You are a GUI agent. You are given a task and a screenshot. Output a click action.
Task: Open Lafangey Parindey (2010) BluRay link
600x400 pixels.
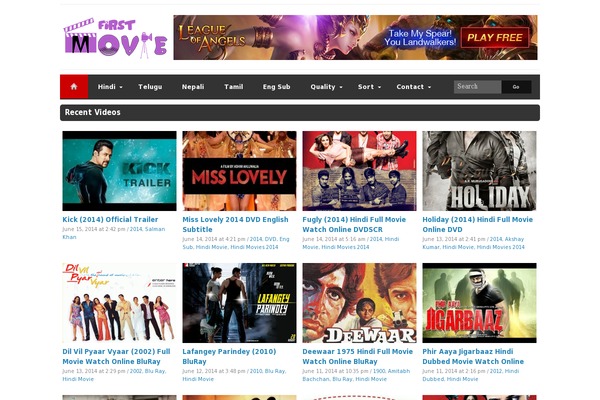[229, 356]
